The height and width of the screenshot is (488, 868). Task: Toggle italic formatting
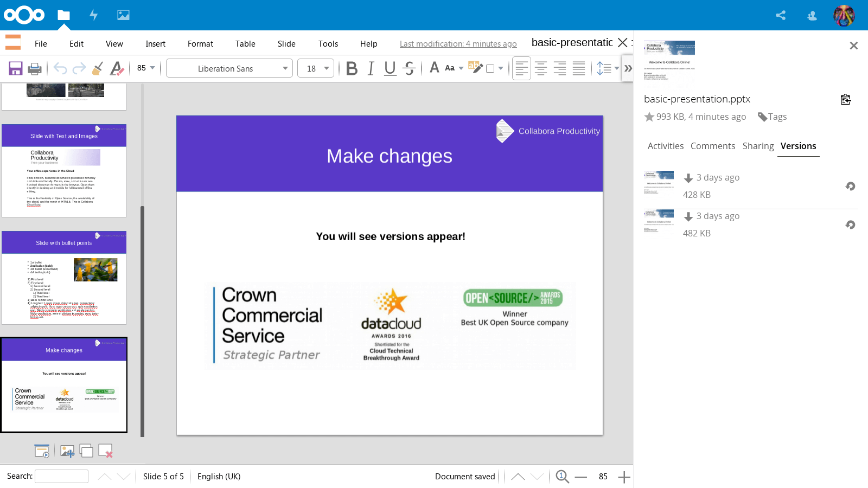click(371, 68)
